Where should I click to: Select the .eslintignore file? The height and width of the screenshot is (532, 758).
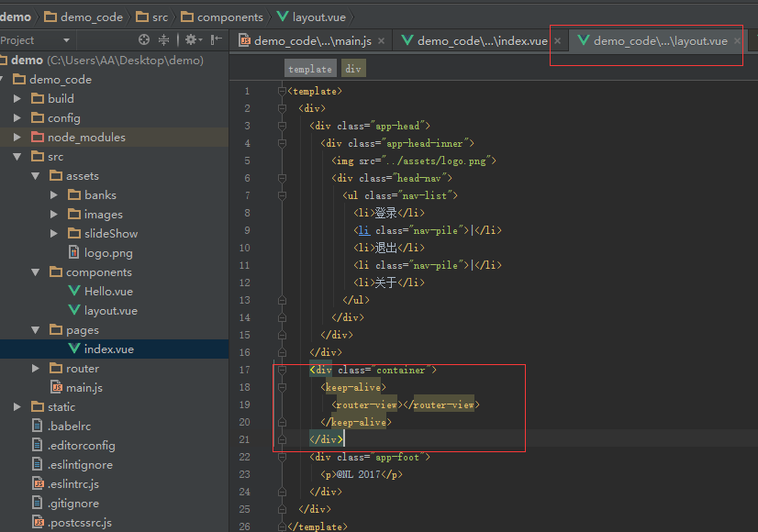[x=114, y=465]
